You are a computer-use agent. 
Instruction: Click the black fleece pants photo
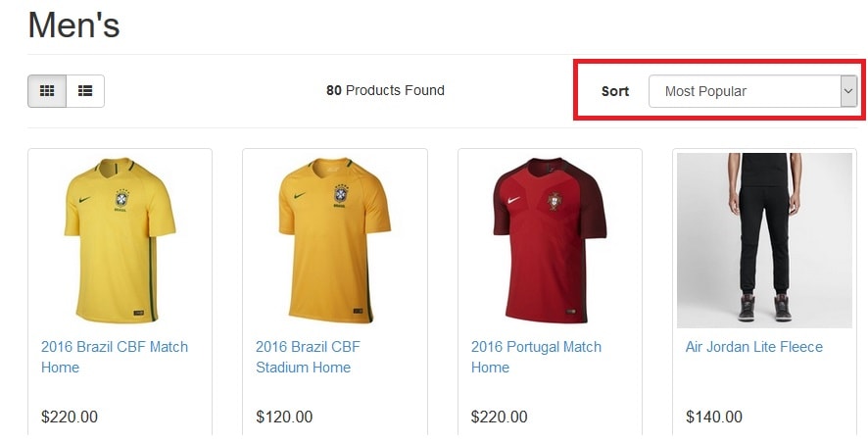(764, 240)
